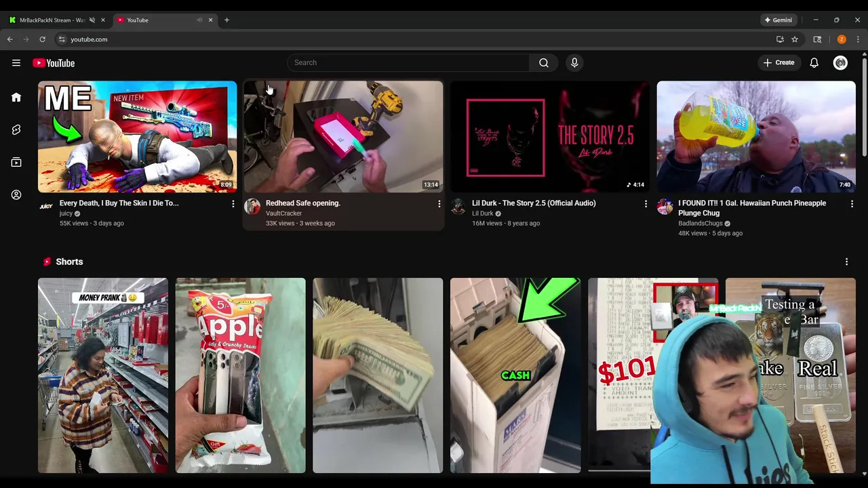
Task: Open juicy channel avatar
Action: [x=46, y=206]
